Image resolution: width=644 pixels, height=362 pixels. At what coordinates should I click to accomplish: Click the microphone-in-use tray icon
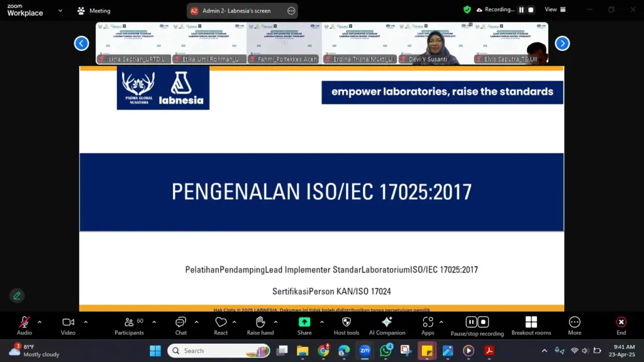tap(559, 351)
